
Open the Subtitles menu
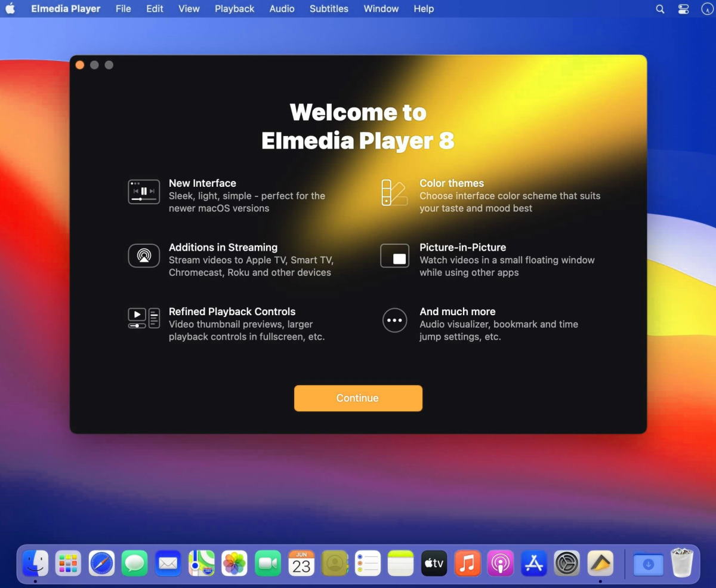[329, 9]
